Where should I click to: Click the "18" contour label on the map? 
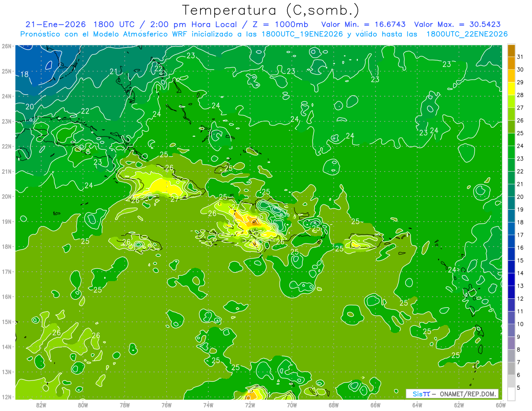(x=24, y=74)
